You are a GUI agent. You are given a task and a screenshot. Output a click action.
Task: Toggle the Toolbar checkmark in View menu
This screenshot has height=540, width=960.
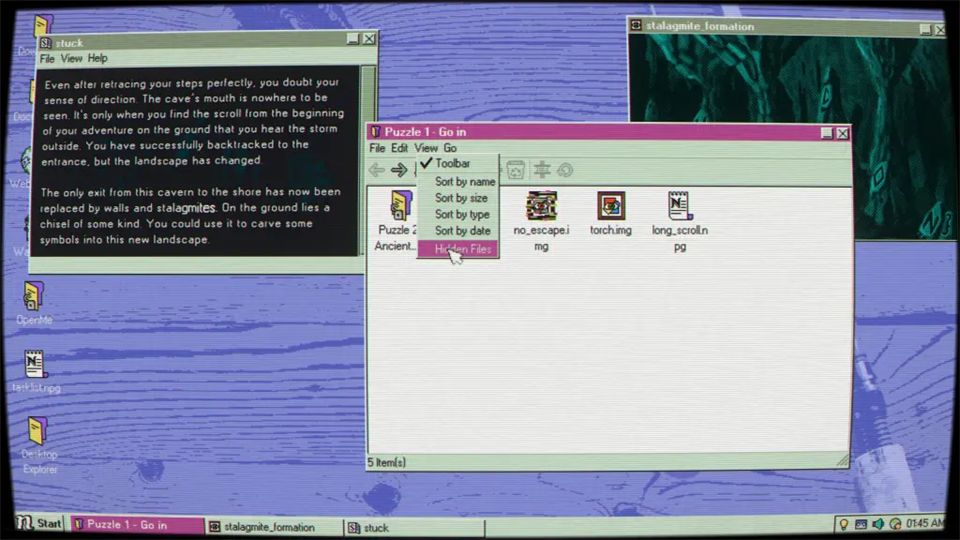tap(458, 163)
